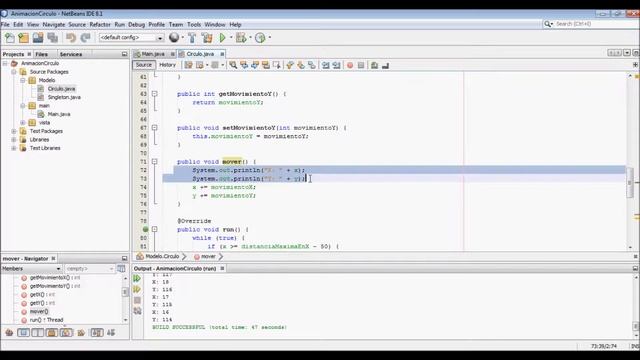Screen dimensions: 640x360
Task: Click the Uncomment icon in editor toolbar
Action: click(x=385, y=65)
